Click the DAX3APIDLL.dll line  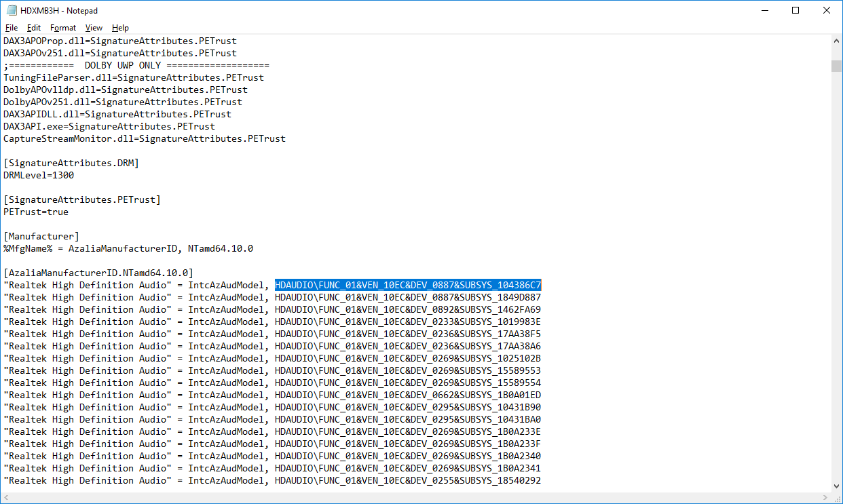117,114
